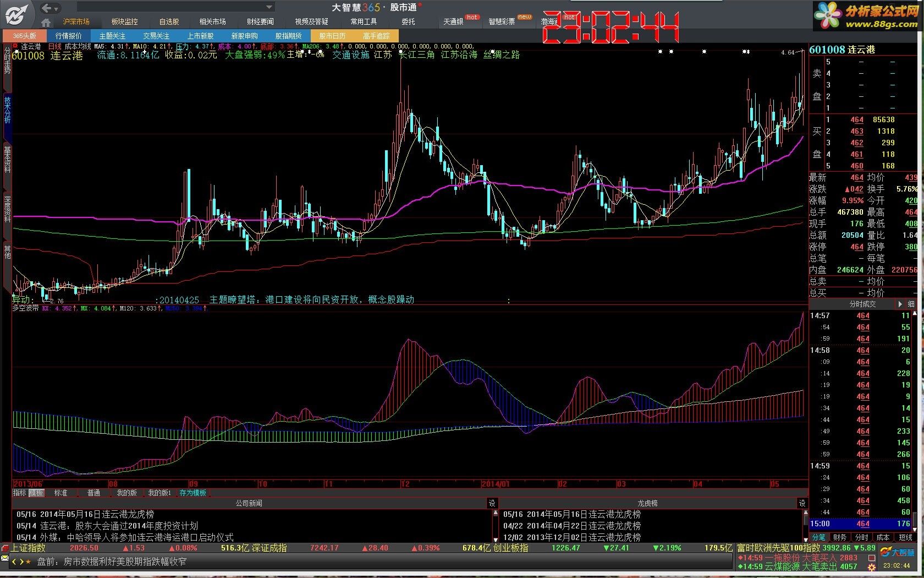The height and width of the screenshot is (578, 924).
Task: Open news 05/14 股东大会通过2014年度投资计划
Action: pyautogui.click(x=107, y=526)
